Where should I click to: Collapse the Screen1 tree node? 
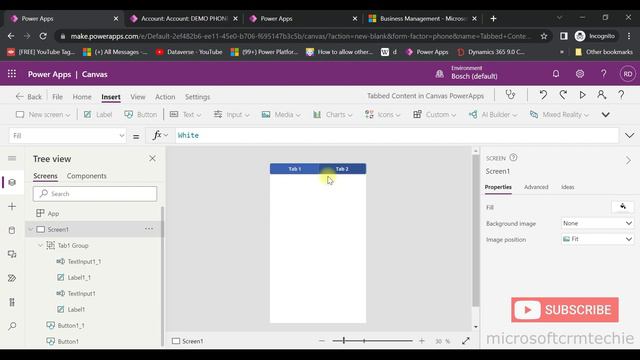(x=31, y=229)
